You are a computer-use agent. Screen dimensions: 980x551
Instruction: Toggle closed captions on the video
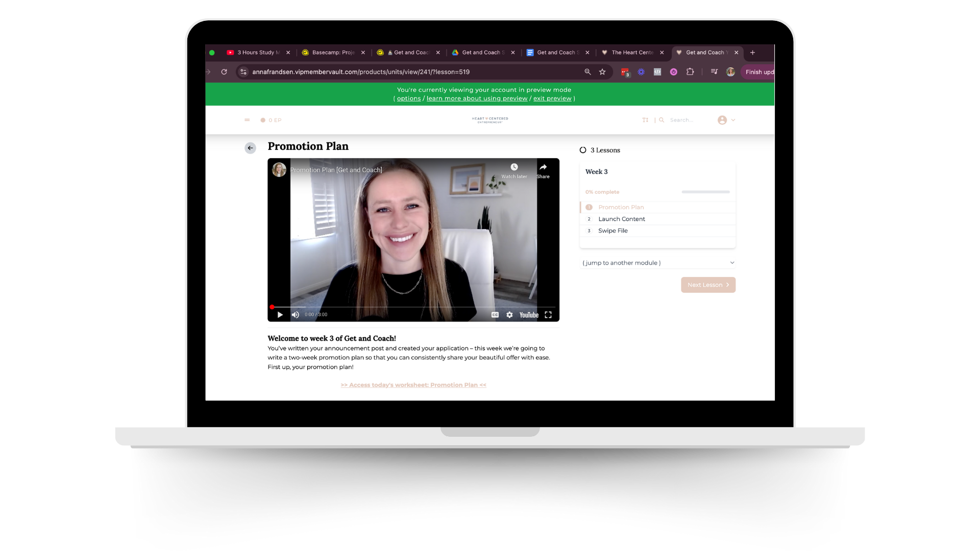pyautogui.click(x=495, y=315)
